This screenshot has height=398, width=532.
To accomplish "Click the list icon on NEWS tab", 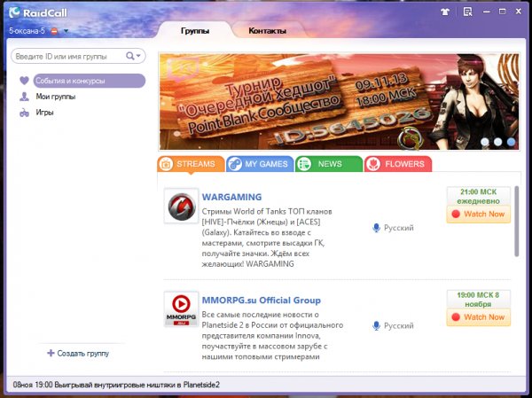I will 304,164.
